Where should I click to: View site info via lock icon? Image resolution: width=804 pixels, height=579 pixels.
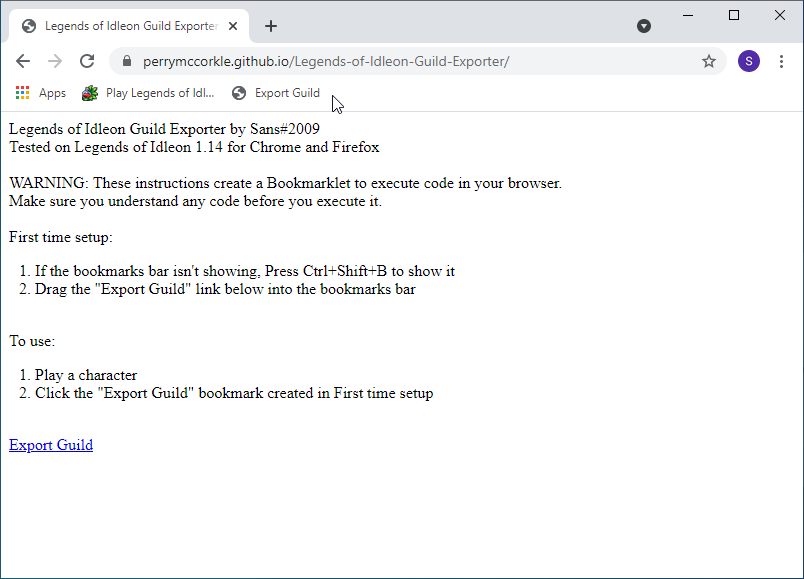(127, 62)
